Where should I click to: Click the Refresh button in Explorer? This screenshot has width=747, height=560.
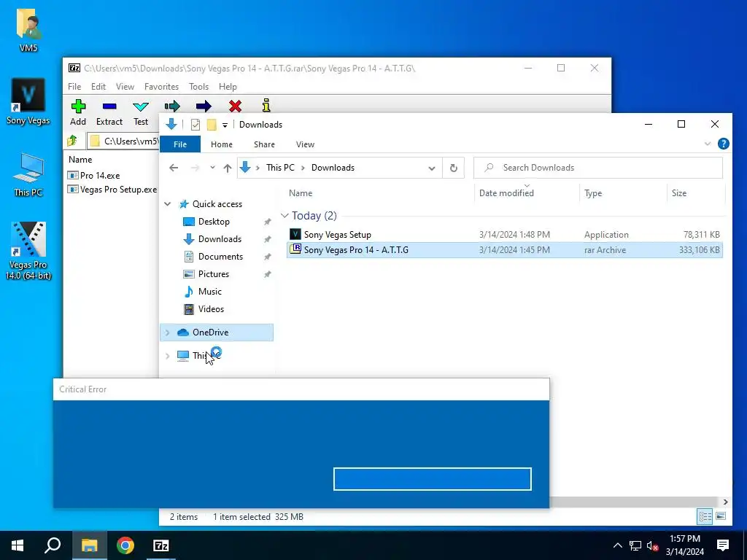[453, 168]
